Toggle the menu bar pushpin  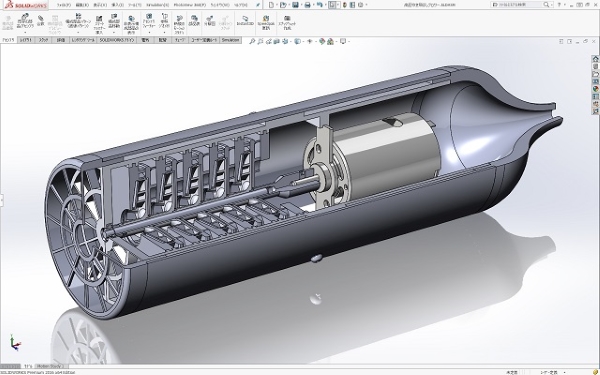(258, 5)
